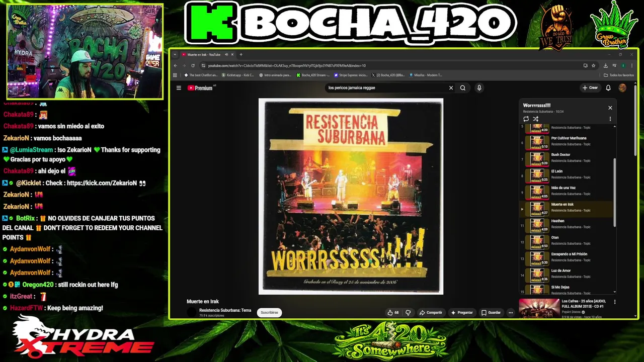Open the Crear create menu
The height and width of the screenshot is (362, 644).
click(590, 88)
